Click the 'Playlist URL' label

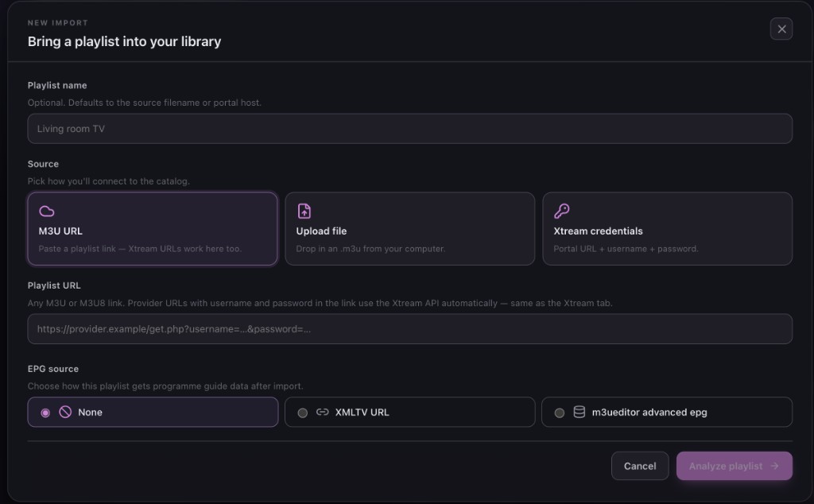pos(54,285)
